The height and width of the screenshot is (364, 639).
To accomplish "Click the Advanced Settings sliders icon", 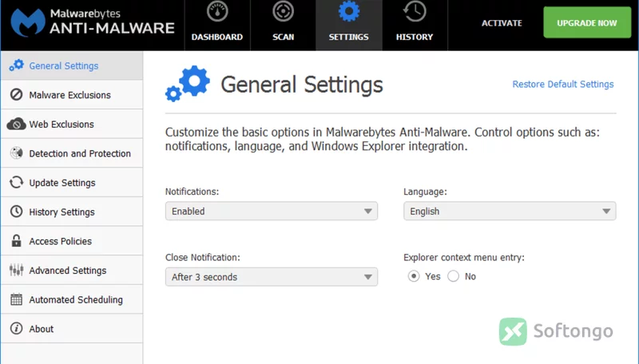I will tap(16, 270).
